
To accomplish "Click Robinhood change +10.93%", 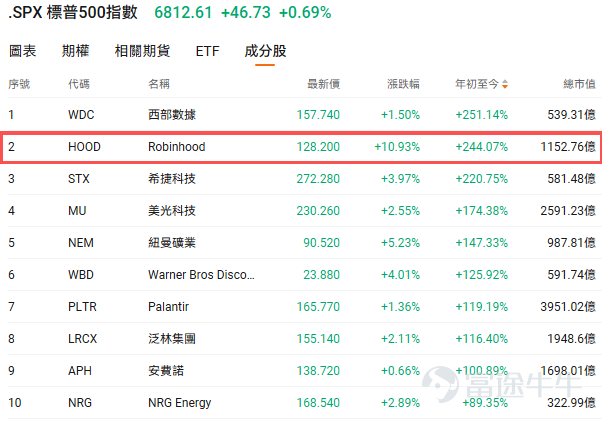I will click(x=397, y=147).
